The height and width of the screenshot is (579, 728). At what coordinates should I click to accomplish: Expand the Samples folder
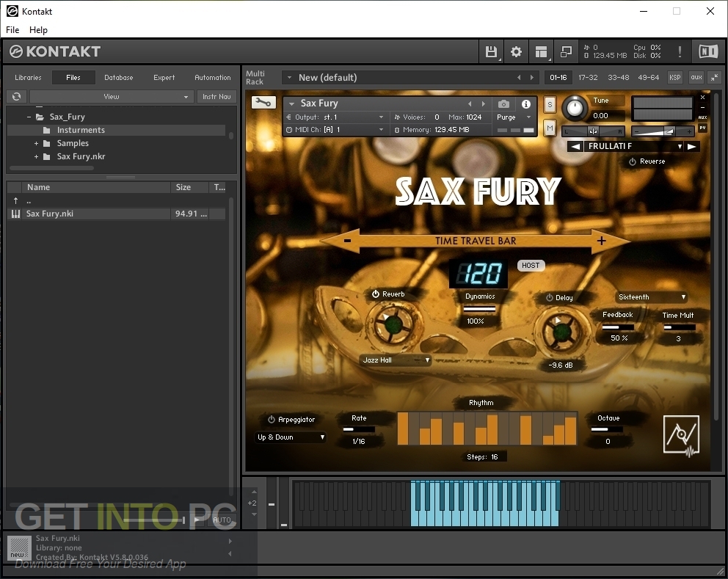(36, 144)
